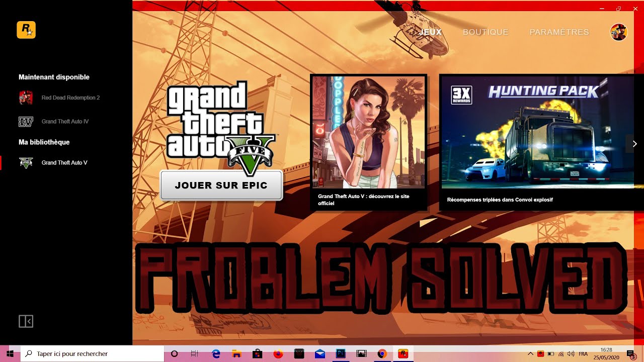
Task: Open the Windows Start menu
Action: (x=10, y=353)
